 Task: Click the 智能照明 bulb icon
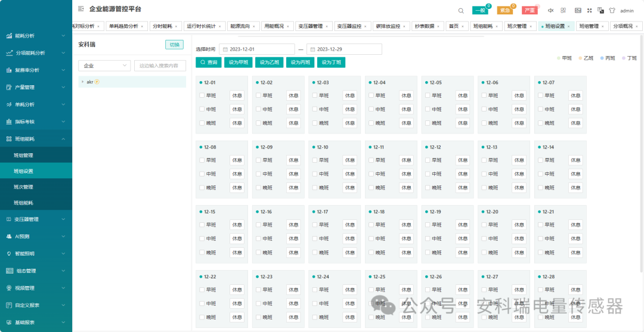click(x=9, y=253)
